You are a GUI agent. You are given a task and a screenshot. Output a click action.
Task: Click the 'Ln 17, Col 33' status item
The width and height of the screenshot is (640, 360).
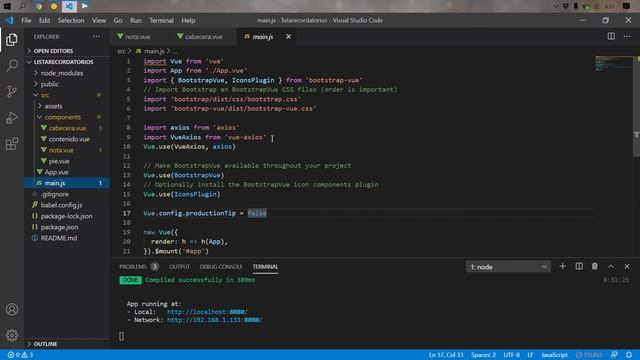pyautogui.click(x=446, y=355)
